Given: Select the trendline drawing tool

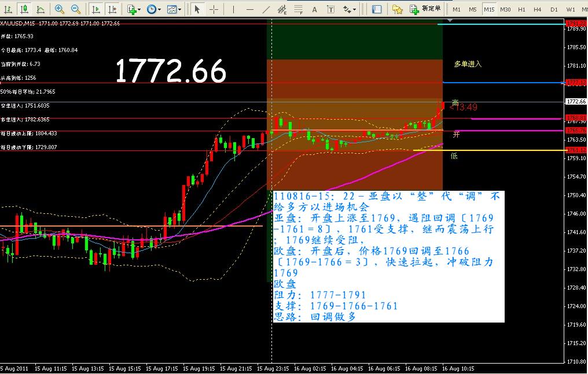Looking at the screenshot, I should (x=266, y=9).
